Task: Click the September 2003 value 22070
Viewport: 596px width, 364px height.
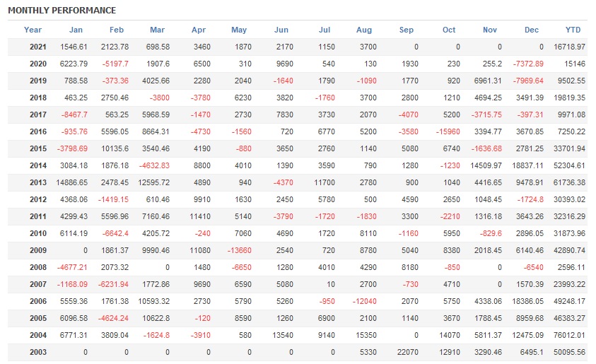Action: (x=406, y=352)
